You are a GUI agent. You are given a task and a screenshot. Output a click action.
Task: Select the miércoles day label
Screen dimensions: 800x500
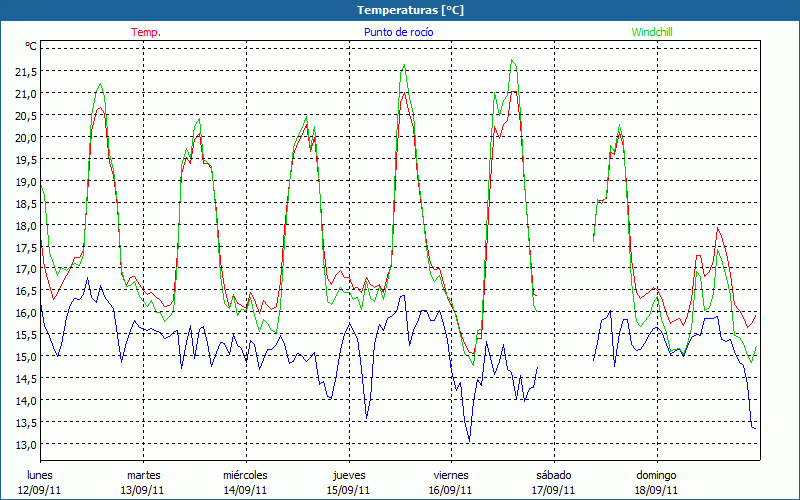[x=245, y=475]
